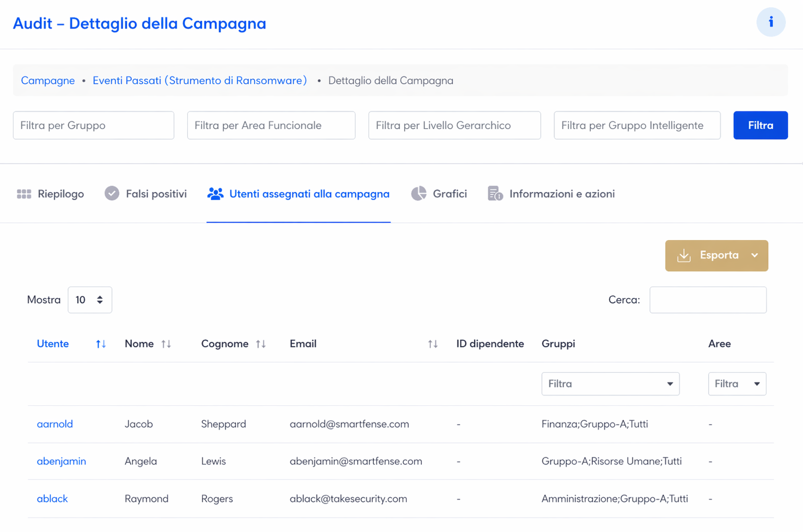Click first name Raymond

point(147,499)
